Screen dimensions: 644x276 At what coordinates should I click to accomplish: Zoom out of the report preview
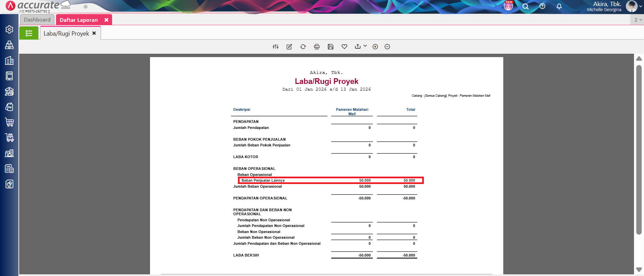click(387, 47)
